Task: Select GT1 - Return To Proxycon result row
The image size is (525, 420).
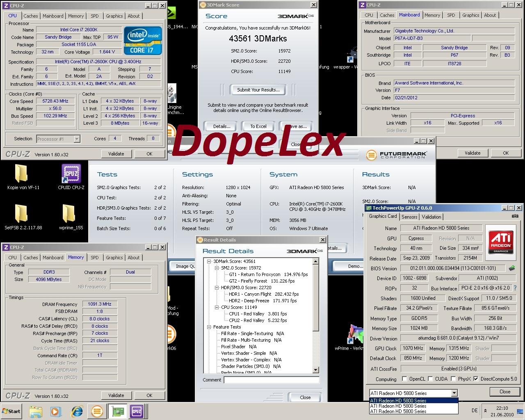Action: (x=268, y=274)
